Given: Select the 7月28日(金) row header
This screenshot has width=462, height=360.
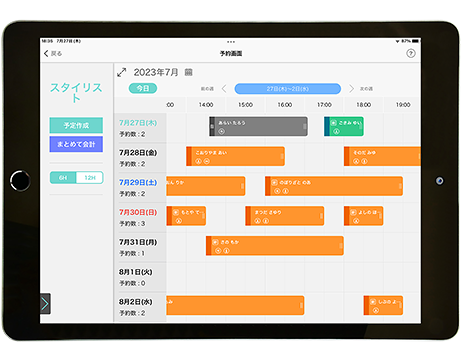Looking at the screenshot, I should click(x=140, y=158).
